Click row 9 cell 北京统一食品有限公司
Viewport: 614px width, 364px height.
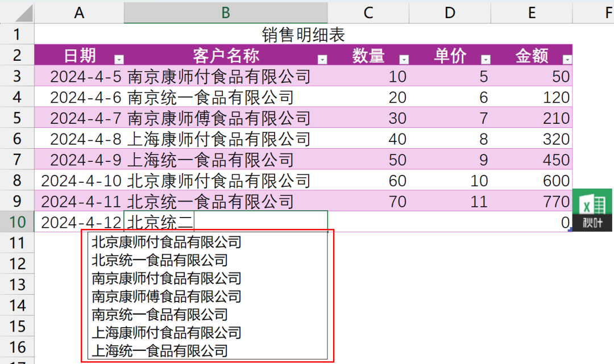226,201
